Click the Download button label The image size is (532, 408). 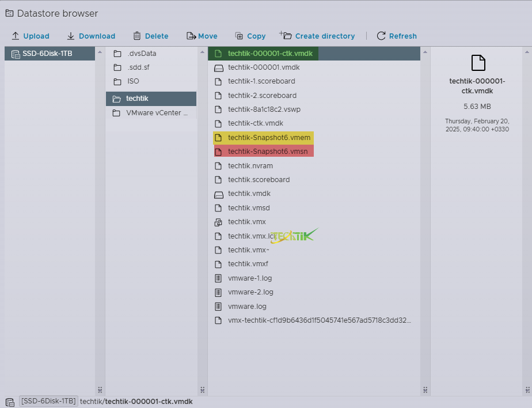[x=97, y=36]
